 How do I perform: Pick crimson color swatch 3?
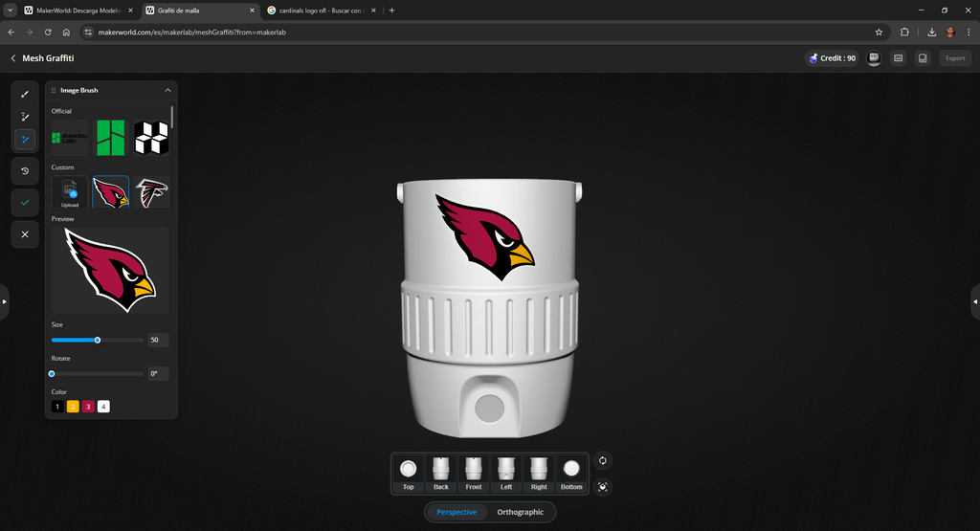(x=88, y=407)
